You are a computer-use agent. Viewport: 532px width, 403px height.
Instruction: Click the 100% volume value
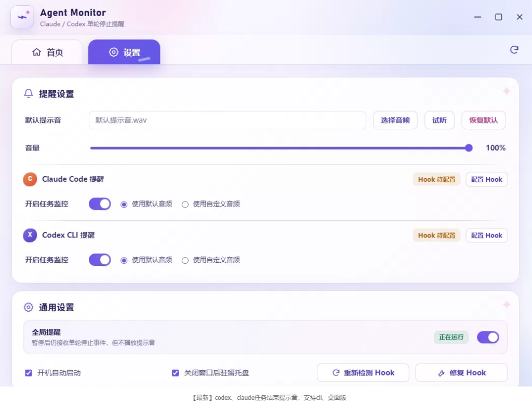[x=495, y=148]
